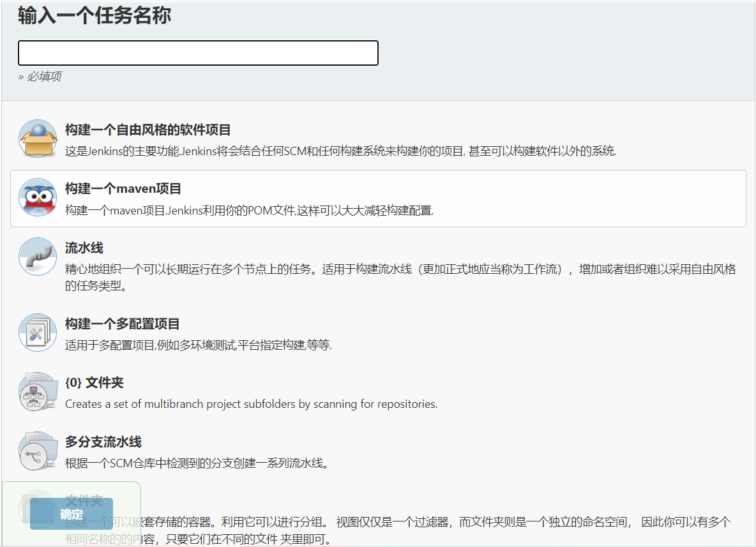Select the maven project owl icon
756x547 pixels.
tap(38, 198)
